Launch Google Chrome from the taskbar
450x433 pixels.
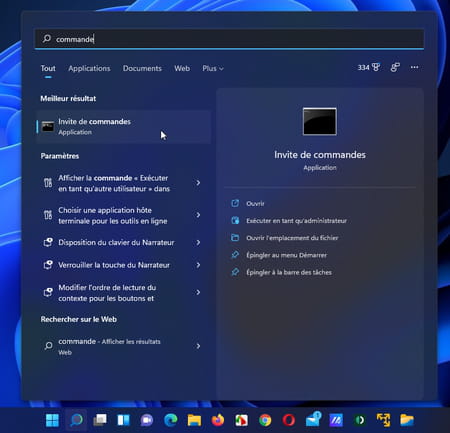(265, 420)
